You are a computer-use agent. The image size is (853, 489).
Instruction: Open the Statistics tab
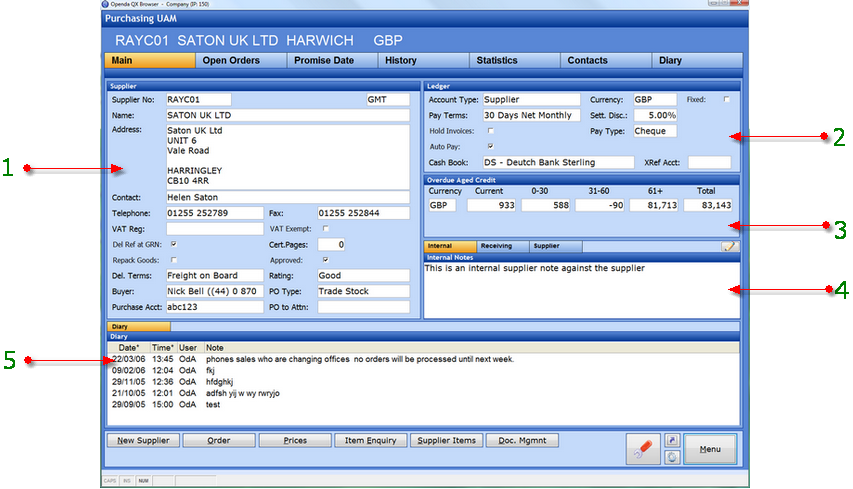[x=515, y=60]
